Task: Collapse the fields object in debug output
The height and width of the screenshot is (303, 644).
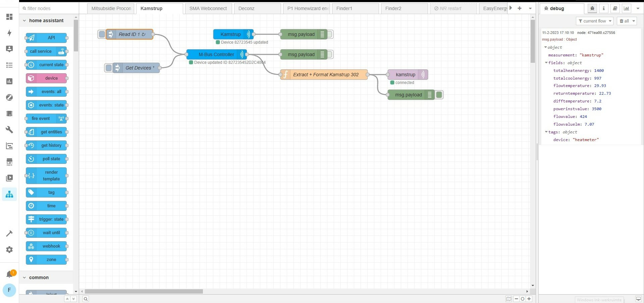Action: click(x=546, y=63)
